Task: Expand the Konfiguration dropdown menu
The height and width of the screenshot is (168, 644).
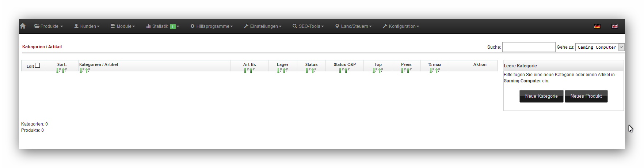Action: [401, 26]
